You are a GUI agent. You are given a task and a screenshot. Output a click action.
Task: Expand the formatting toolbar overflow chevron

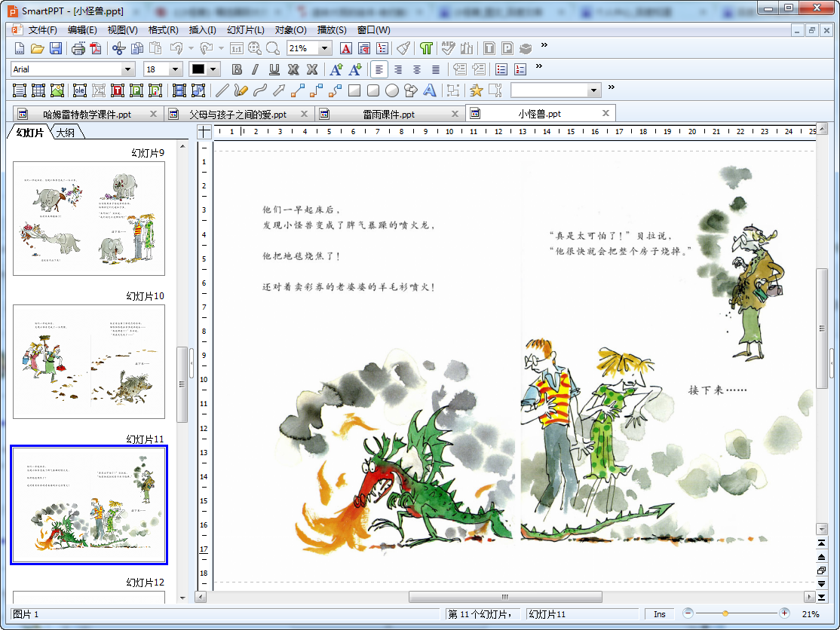[x=539, y=66]
